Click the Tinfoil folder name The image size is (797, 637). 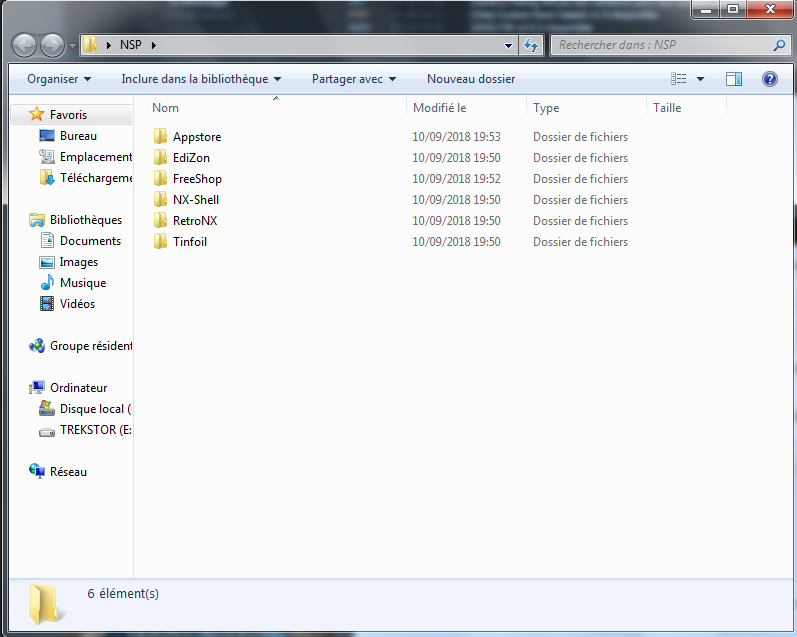point(190,241)
